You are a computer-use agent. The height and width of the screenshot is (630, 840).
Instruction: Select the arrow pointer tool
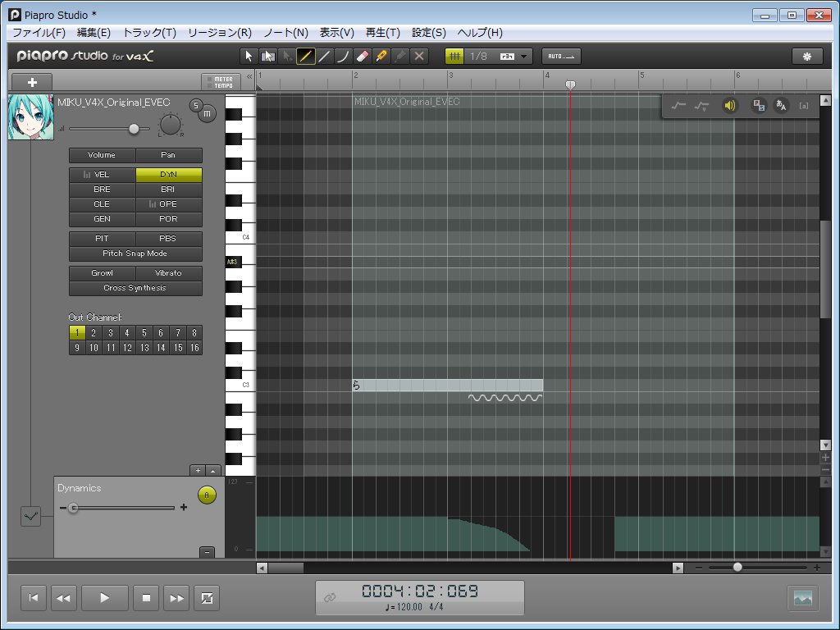click(249, 56)
